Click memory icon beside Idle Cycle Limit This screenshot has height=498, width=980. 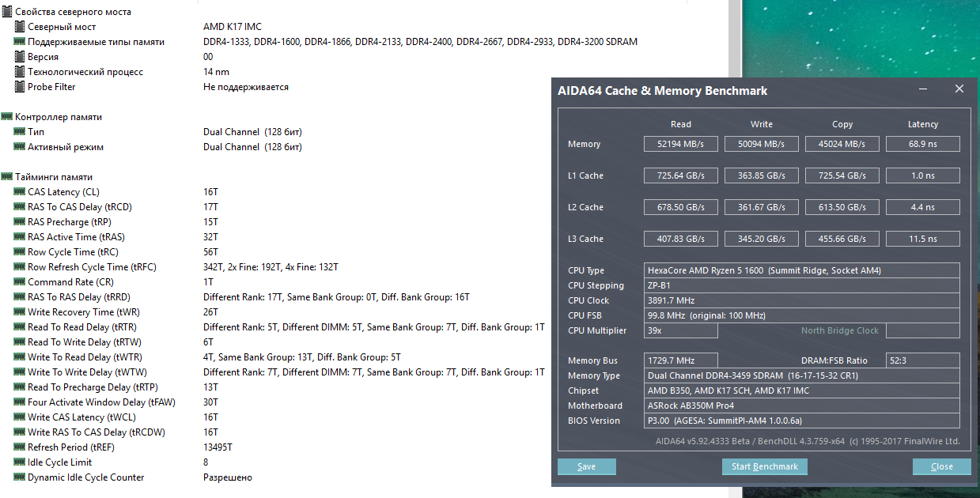(21, 462)
